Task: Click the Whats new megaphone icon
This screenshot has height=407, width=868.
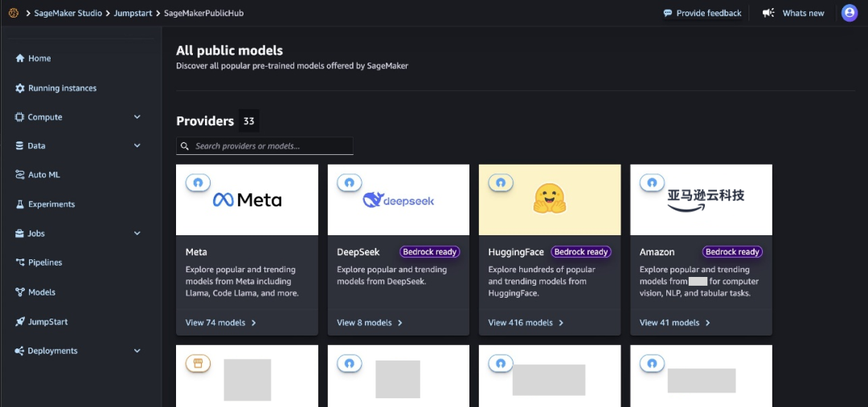Action: 768,13
